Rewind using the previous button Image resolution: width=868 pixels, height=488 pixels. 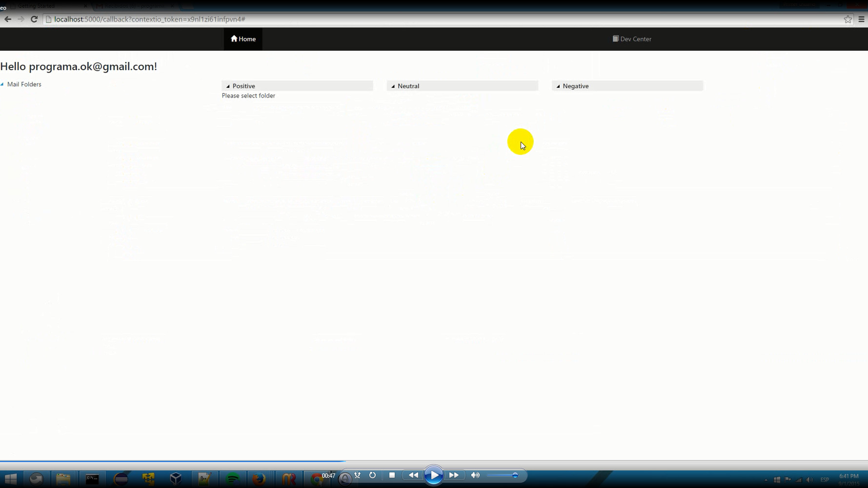tap(413, 475)
